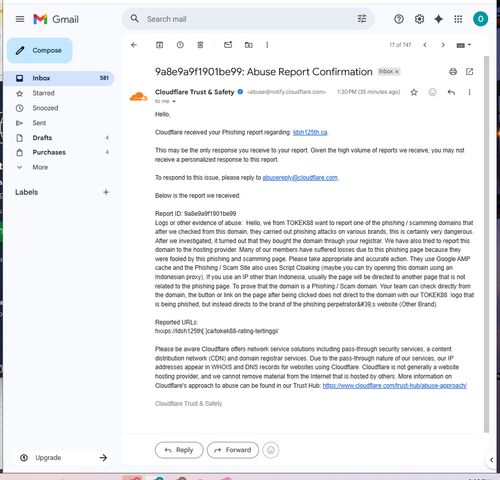Viewport: 500px width, 480px height.
Task: Open the Support help icon
Action: pos(399,19)
